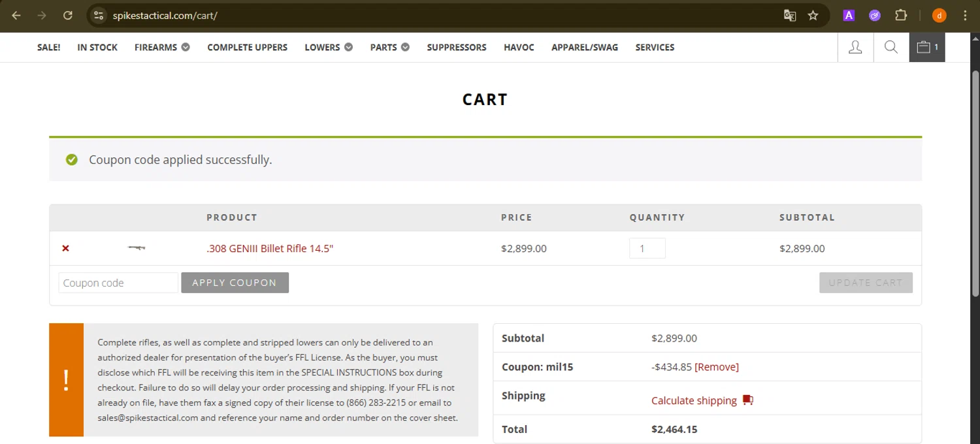This screenshot has width=980, height=444.
Task: Open the rifle product thumbnail
Action: [x=137, y=247]
